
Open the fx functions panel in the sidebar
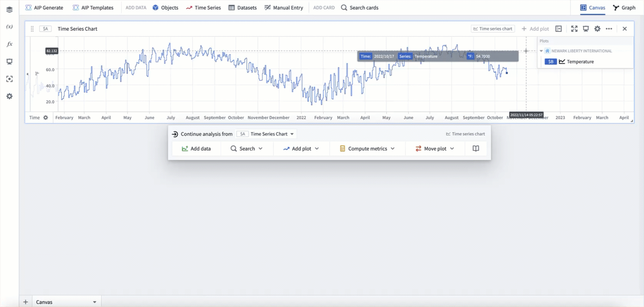pyautogui.click(x=9, y=44)
